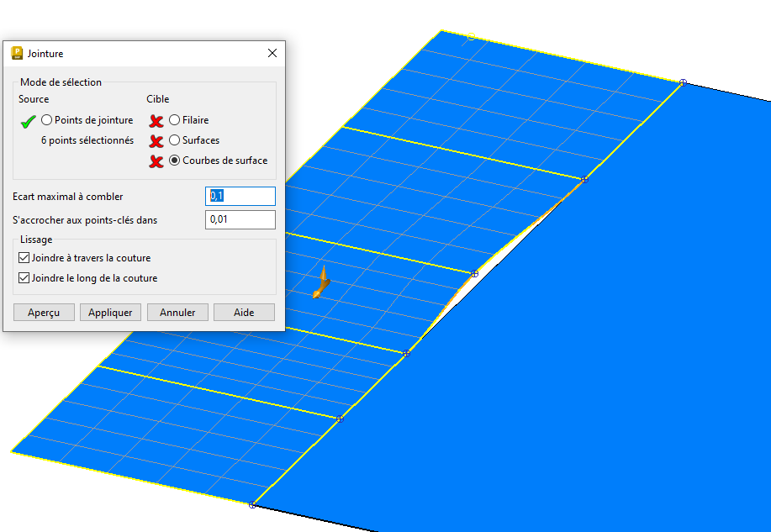This screenshot has height=532, width=771.
Task: Uncheck Joindre le long de la couture
Action: (24, 278)
